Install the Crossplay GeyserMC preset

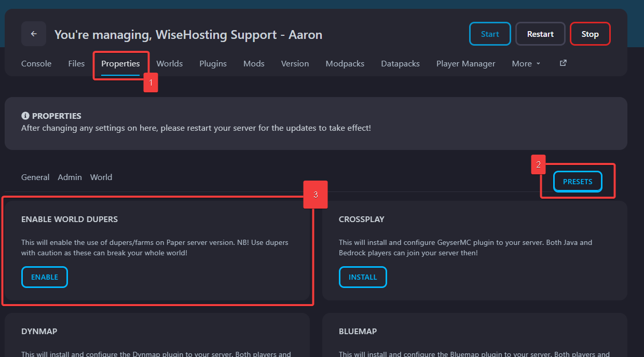point(363,277)
